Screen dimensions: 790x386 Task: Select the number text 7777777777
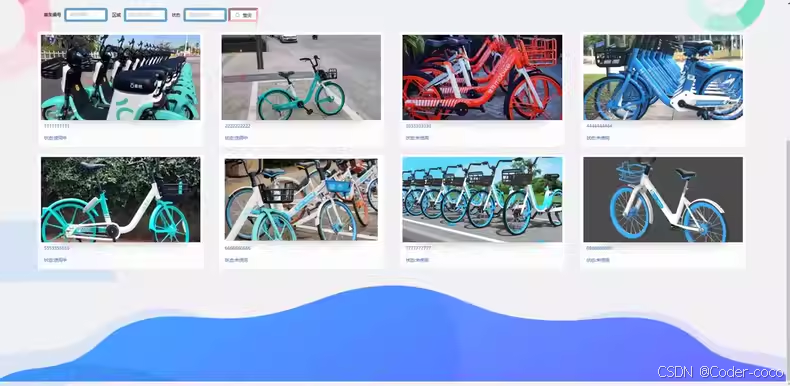click(x=418, y=248)
